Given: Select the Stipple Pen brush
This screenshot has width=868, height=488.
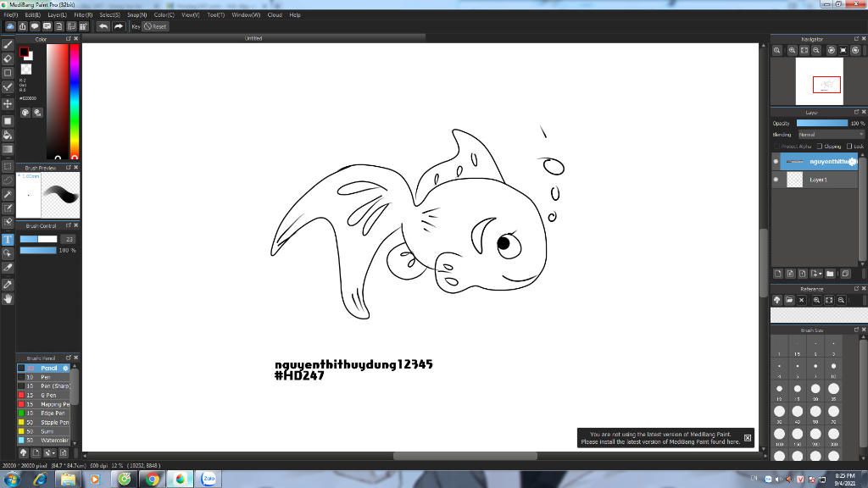Looking at the screenshot, I should click(x=44, y=422).
